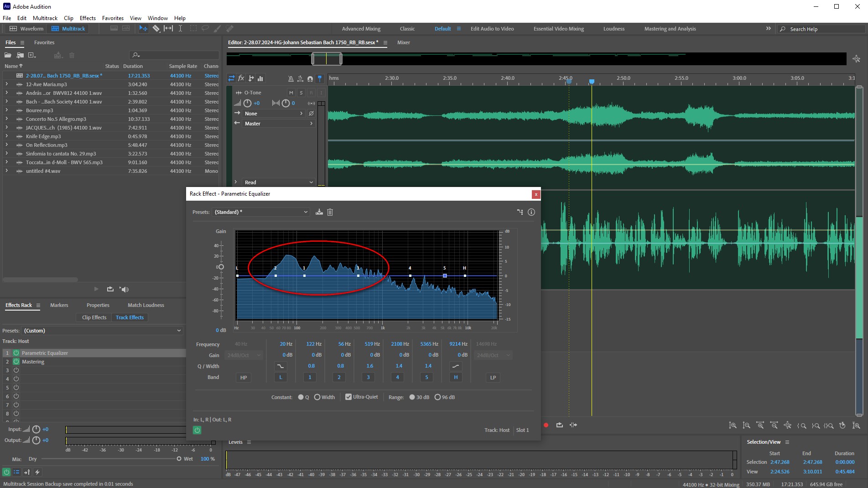This screenshot has width=868, height=488.
Task: Open the Read automation mode dropdown
Action: 278,182
